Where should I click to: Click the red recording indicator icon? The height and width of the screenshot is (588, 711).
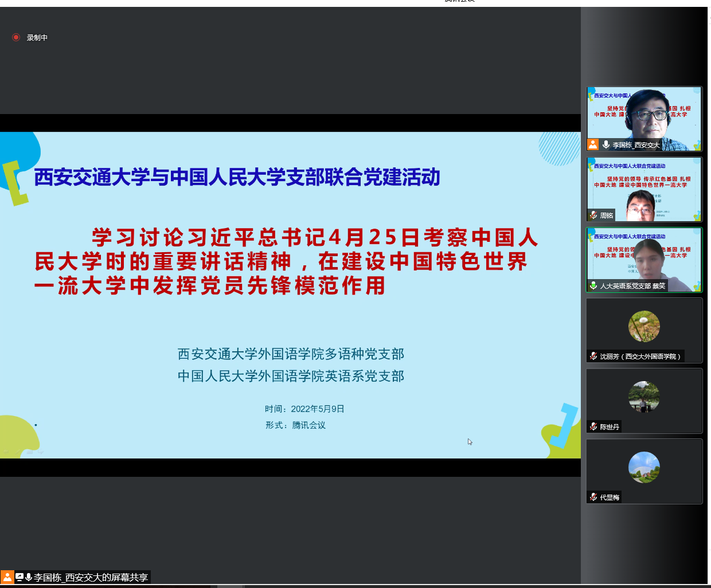[x=16, y=37]
